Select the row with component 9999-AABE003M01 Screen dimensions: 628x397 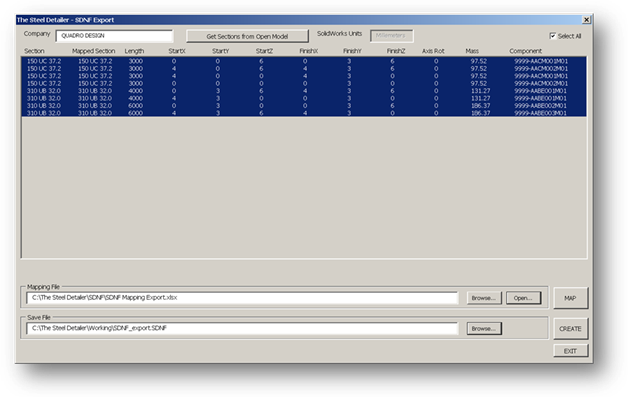coord(304,113)
